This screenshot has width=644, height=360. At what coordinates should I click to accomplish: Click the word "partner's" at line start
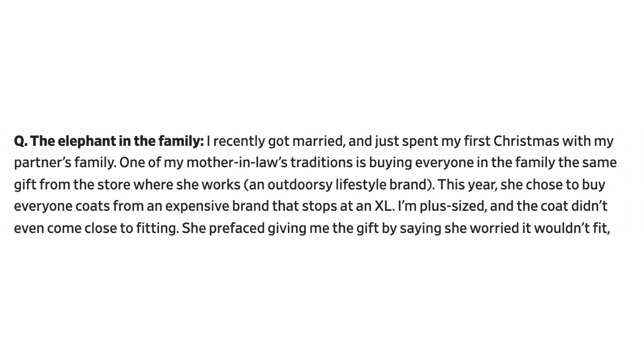pyautogui.click(x=43, y=163)
